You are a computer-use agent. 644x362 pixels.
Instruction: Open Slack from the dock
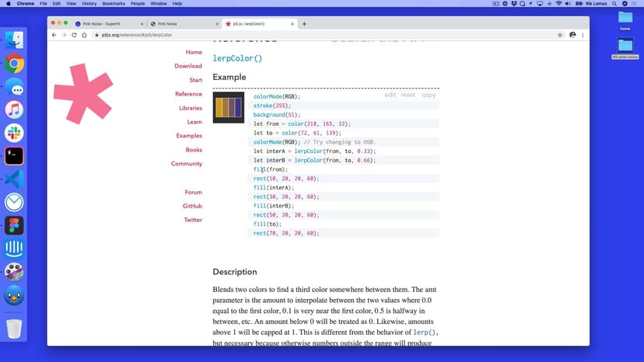pos(14,133)
